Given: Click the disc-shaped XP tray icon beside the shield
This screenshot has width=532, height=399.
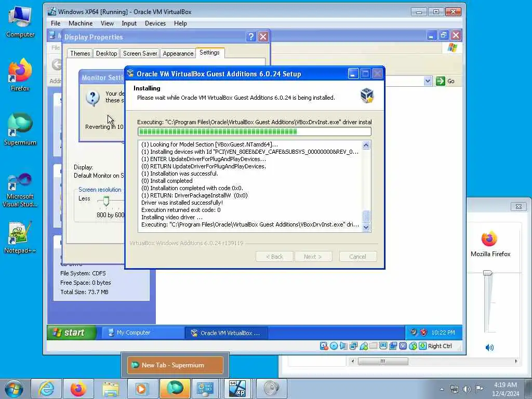Looking at the screenshot, I should pyautogui.click(x=413, y=332).
